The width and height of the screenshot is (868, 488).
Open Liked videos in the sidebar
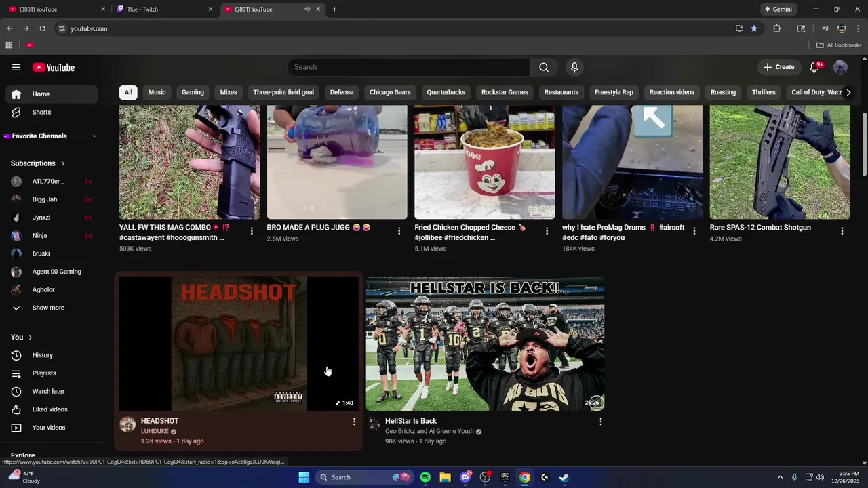pyautogui.click(x=52, y=409)
